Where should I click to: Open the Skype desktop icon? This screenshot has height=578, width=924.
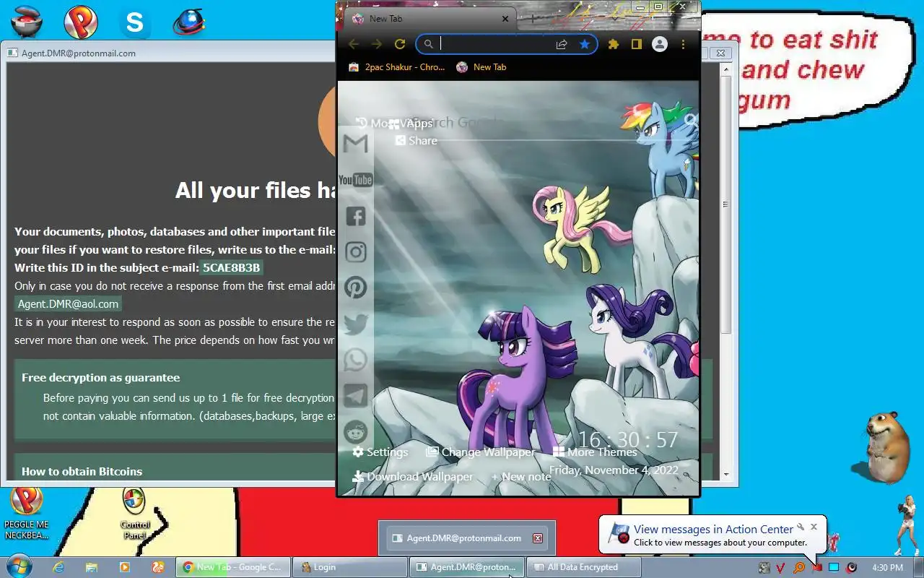[x=134, y=22]
